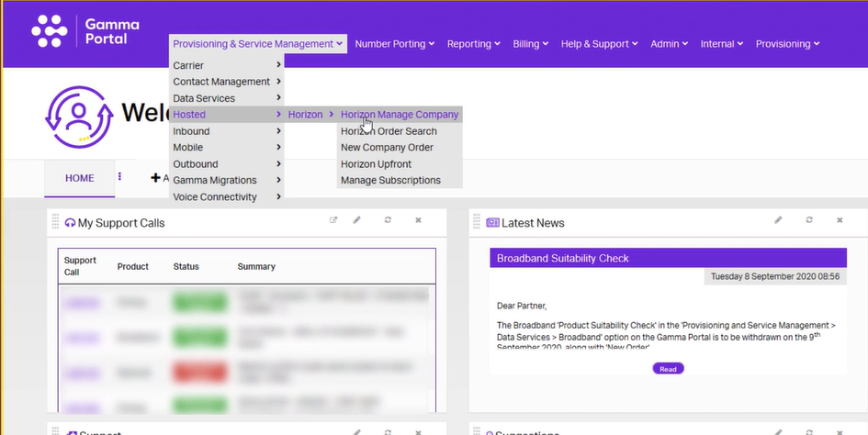Expand the Gamma Migrations submenu
The width and height of the screenshot is (868, 435).
click(x=227, y=180)
